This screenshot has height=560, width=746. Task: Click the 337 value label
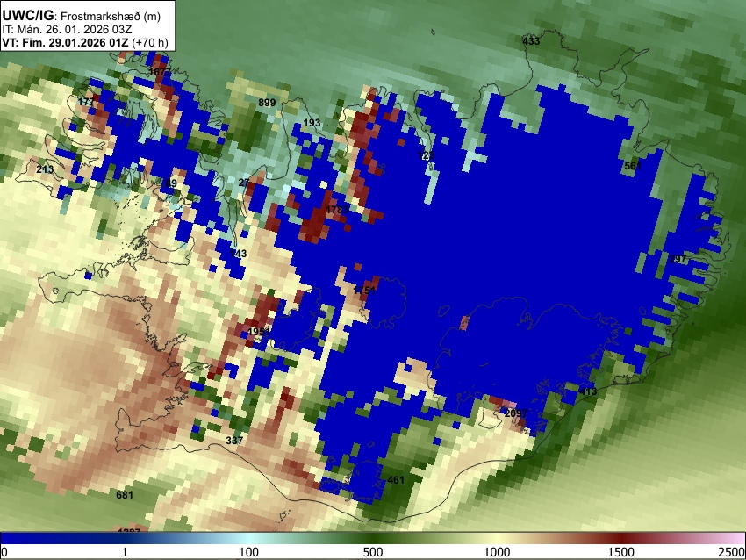click(234, 441)
